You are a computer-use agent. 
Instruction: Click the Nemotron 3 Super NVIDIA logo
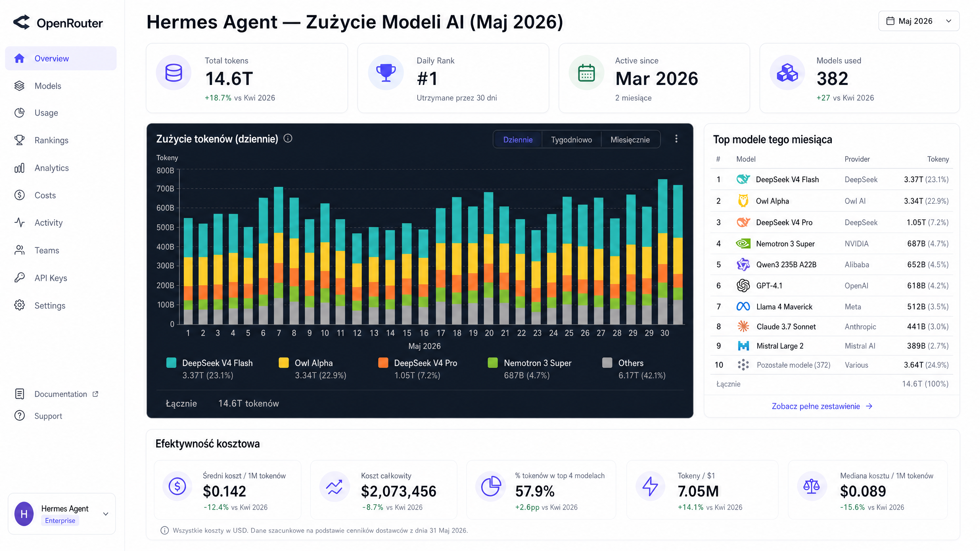[x=743, y=243]
